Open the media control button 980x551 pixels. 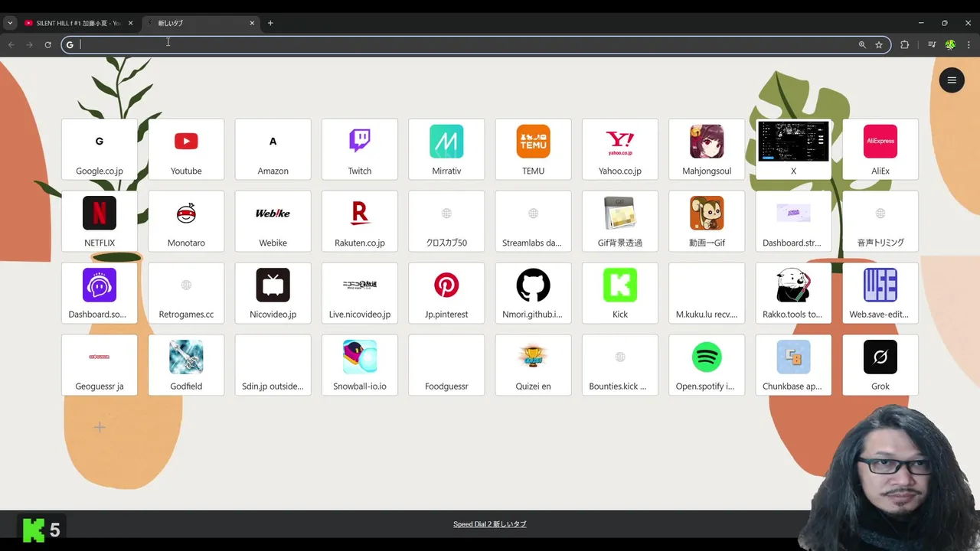pos(932,44)
